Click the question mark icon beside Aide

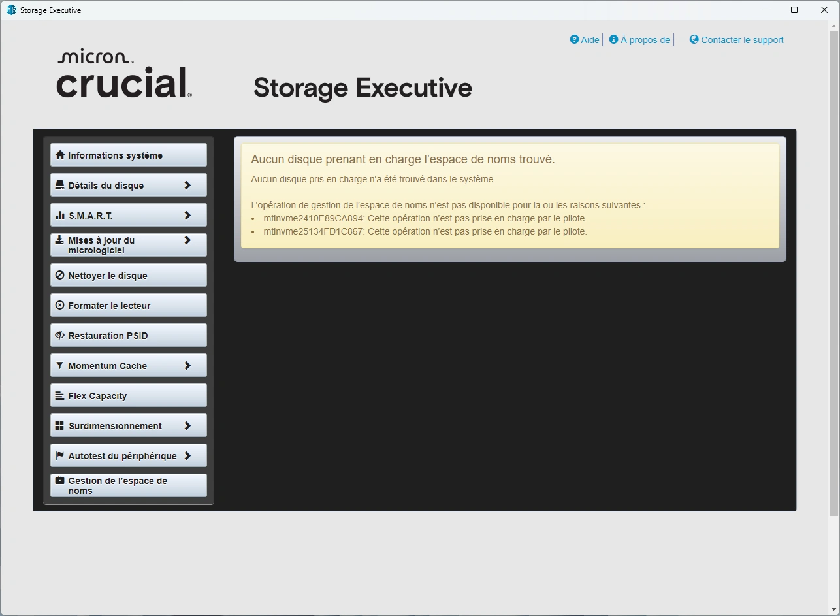pyautogui.click(x=574, y=39)
